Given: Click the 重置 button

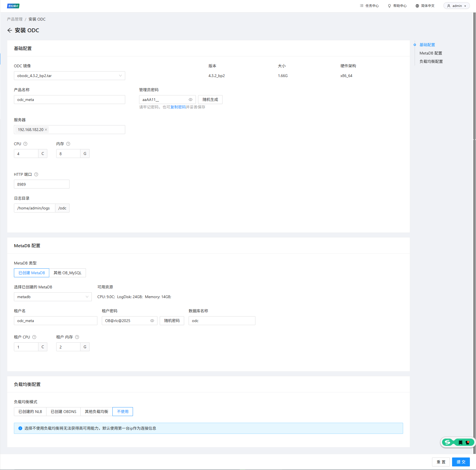Looking at the screenshot, I should pyautogui.click(x=441, y=462).
